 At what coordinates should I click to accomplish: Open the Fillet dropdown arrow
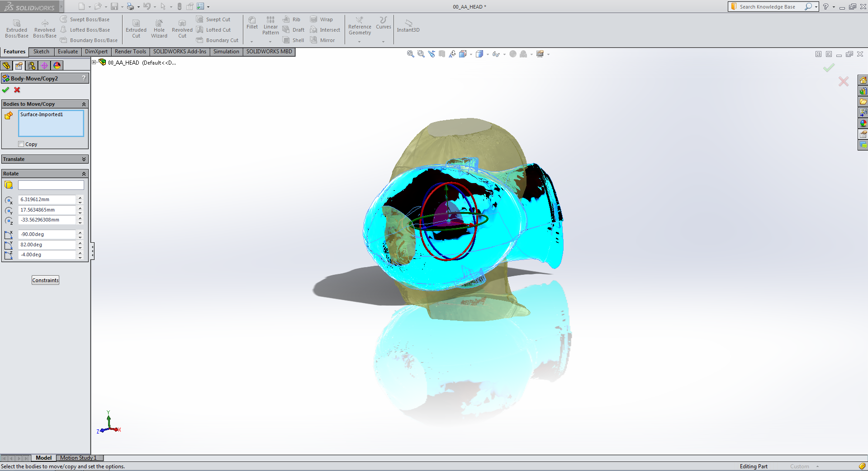pos(252,42)
